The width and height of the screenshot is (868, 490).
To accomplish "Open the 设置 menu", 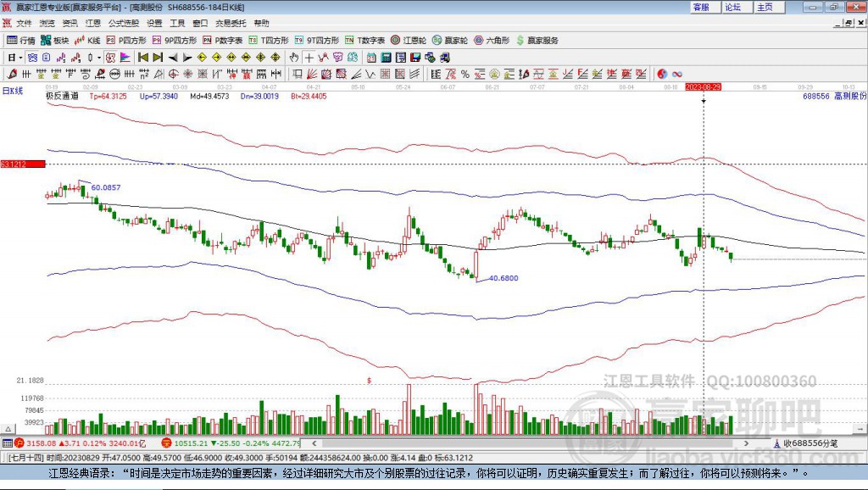I will (154, 23).
